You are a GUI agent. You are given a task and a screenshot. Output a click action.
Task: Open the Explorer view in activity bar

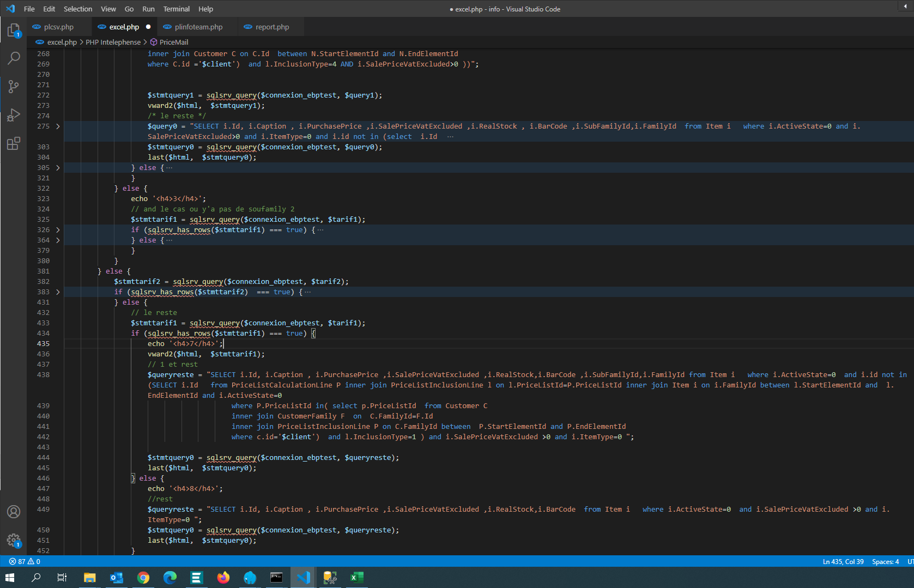(x=14, y=30)
